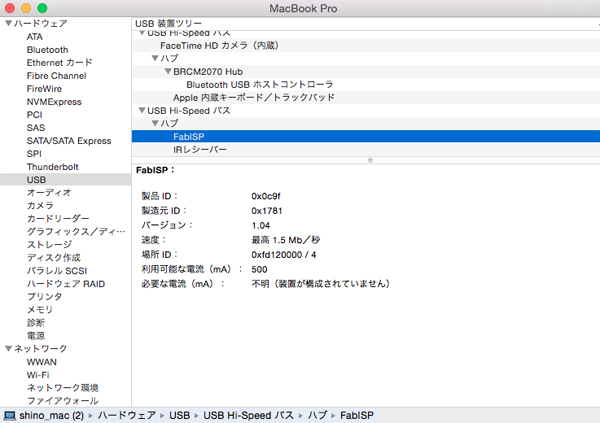The width and height of the screenshot is (600, 423).
Task: Click the location ID 0xfd120000 / 4
Action: 284,255
